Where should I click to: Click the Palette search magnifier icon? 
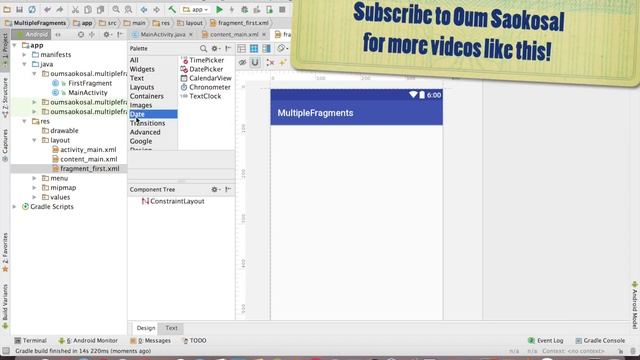203,49
